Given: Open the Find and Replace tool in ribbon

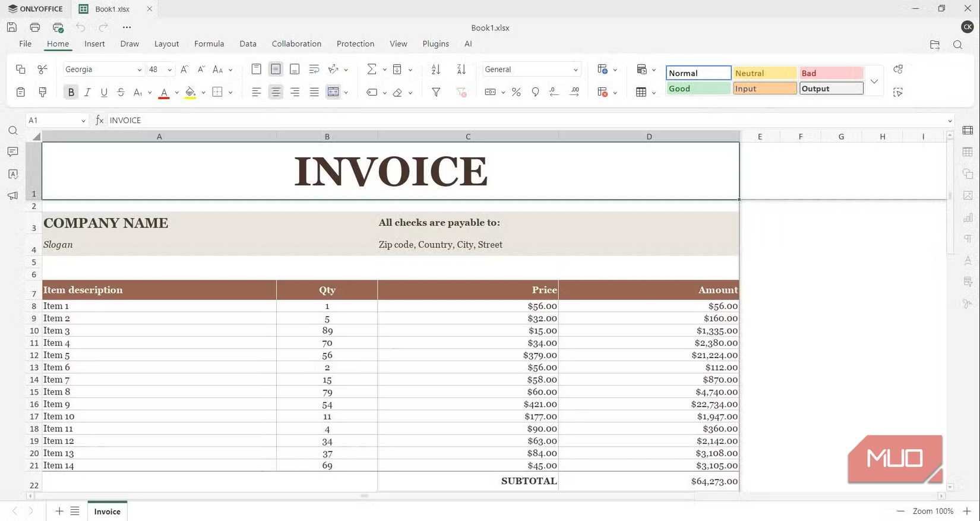Looking at the screenshot, I should 898,70.
